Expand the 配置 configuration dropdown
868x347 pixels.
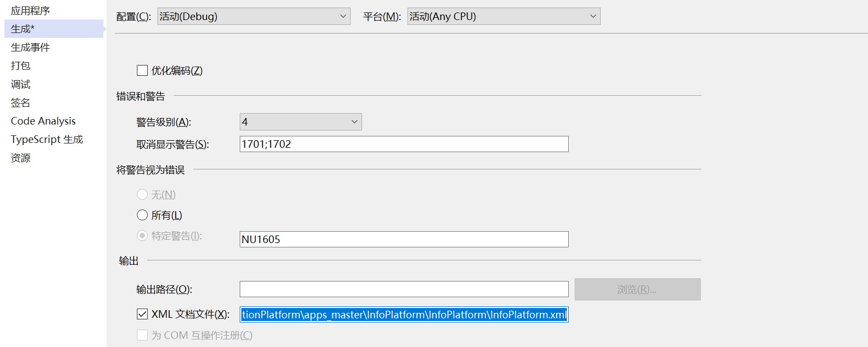(254, 16)
